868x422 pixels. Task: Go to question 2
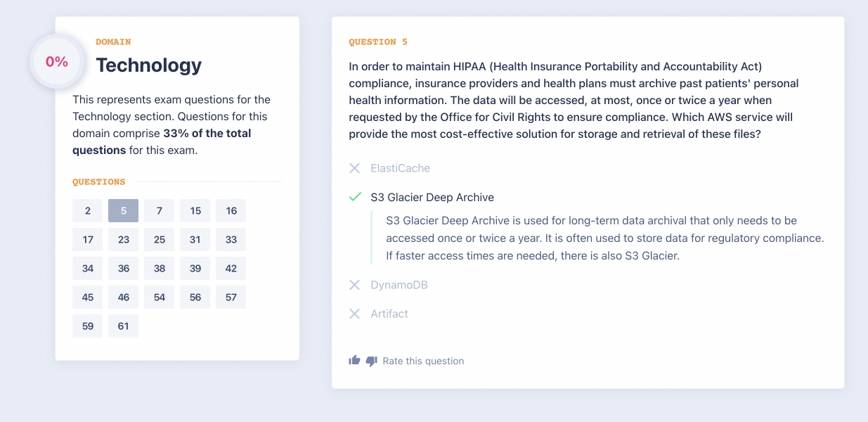88,210
